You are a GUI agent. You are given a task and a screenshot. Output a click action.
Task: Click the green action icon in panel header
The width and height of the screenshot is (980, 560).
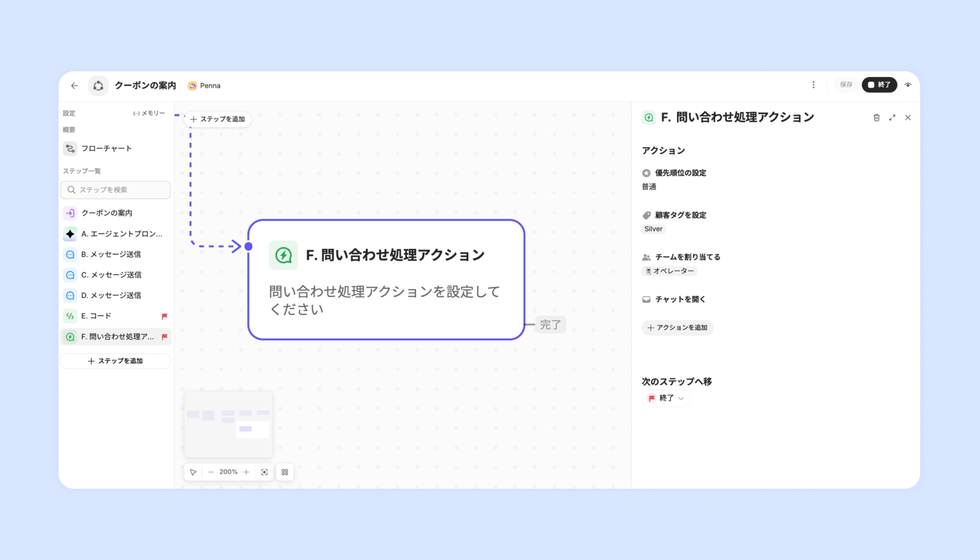[648, 118]
